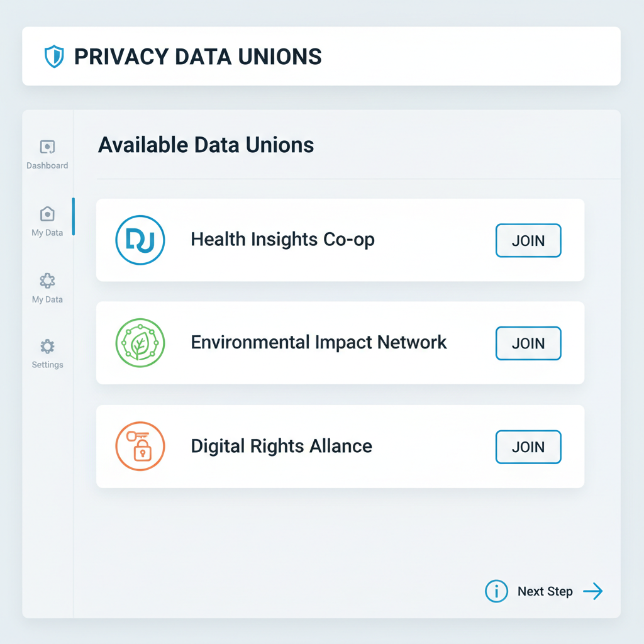
Task: Select the green leaf network icon
Action: click(x=140, y=343)
